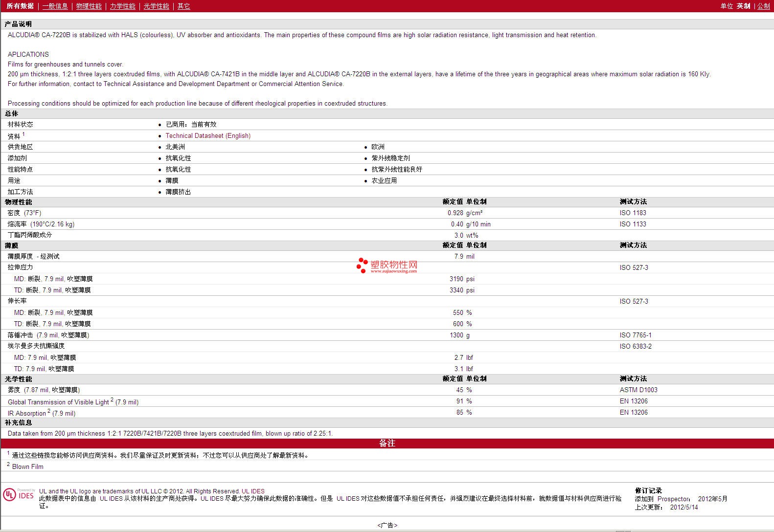Image resolution: width=774 pixels, height=532 pixels.
Task: Click the red-dot 塑胶物性网 watermark logo
Action: [x=387, y=266]
